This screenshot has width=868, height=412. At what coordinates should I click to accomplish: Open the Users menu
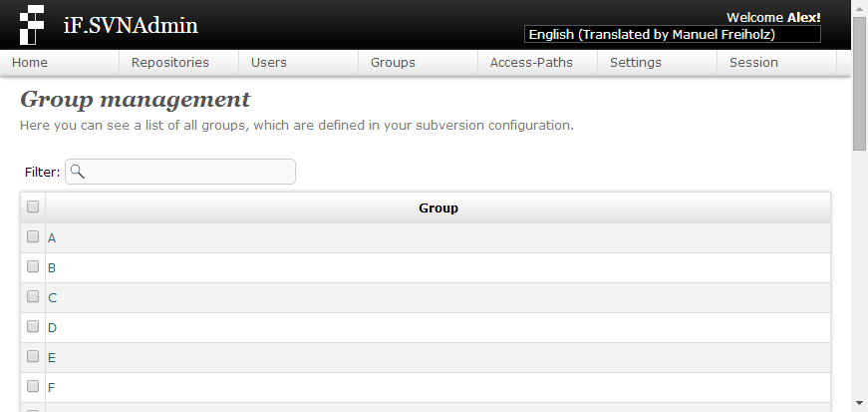point(298,63)
